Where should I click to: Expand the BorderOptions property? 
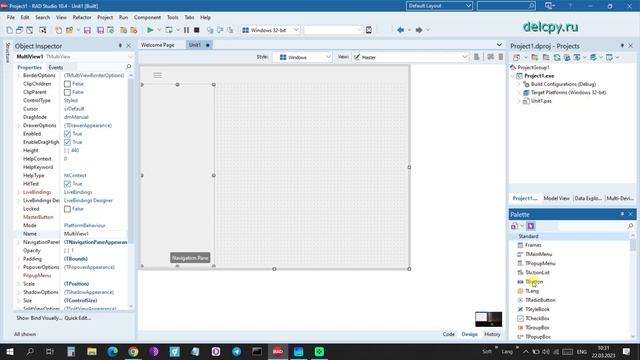[19, 76]
